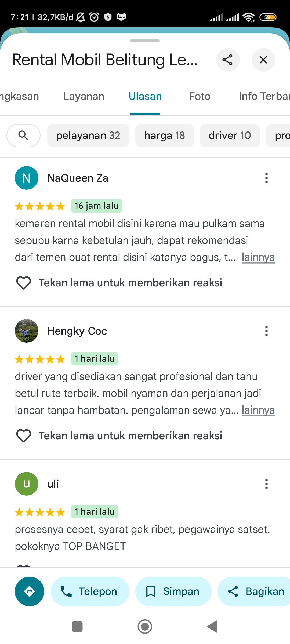The height and width of the screenshot is (644, 290).
Task: Tap the Android home navigation button
Action: point(145,627)
